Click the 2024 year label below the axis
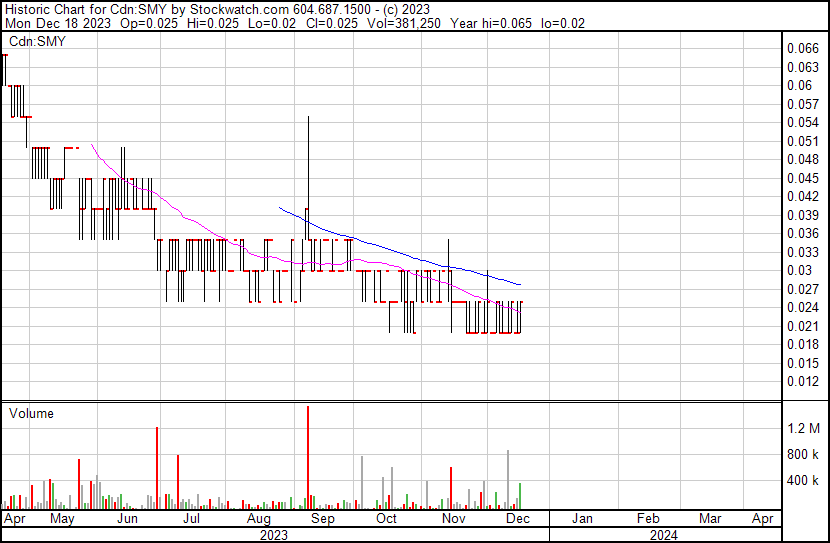The height and width of the screenshot is (543, 830). pyautogui.click(x=662, y=535)
